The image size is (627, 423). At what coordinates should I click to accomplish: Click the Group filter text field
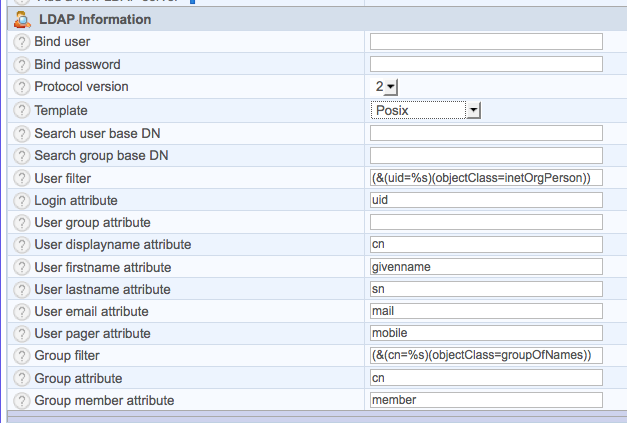pyautogui.click(x=486, y=355)
